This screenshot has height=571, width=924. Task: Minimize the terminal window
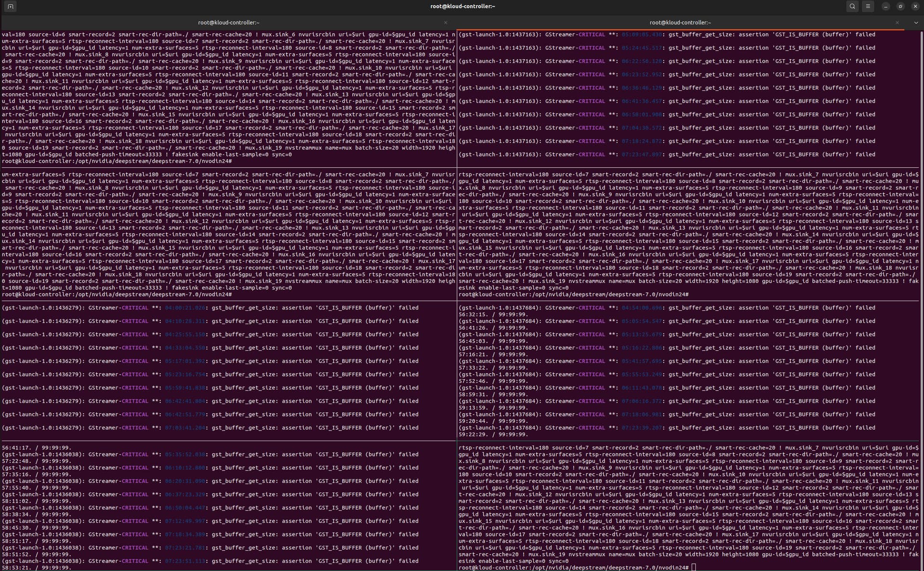885,6
